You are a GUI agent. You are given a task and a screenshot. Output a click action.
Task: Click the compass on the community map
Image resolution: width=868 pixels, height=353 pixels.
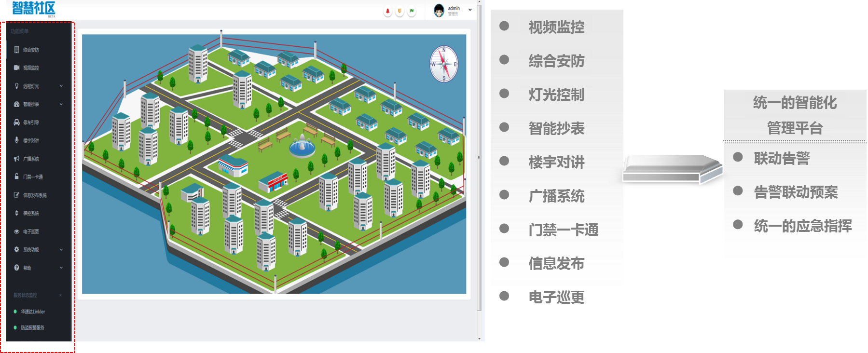click(x=444, y=64)
